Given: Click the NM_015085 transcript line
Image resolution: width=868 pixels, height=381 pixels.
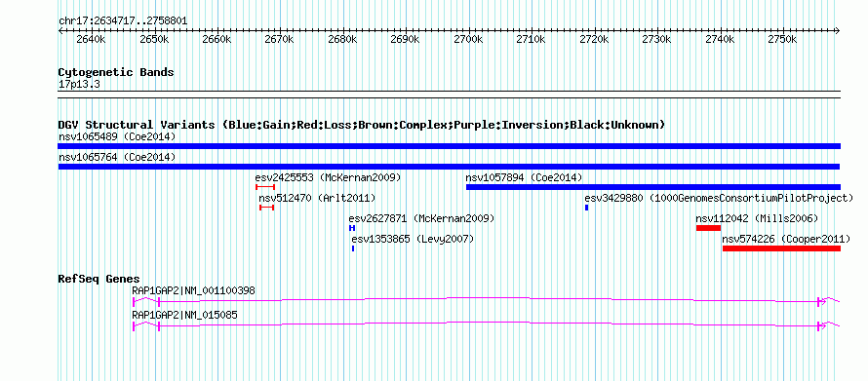Looking at the screenshot, I should [486, 325].
